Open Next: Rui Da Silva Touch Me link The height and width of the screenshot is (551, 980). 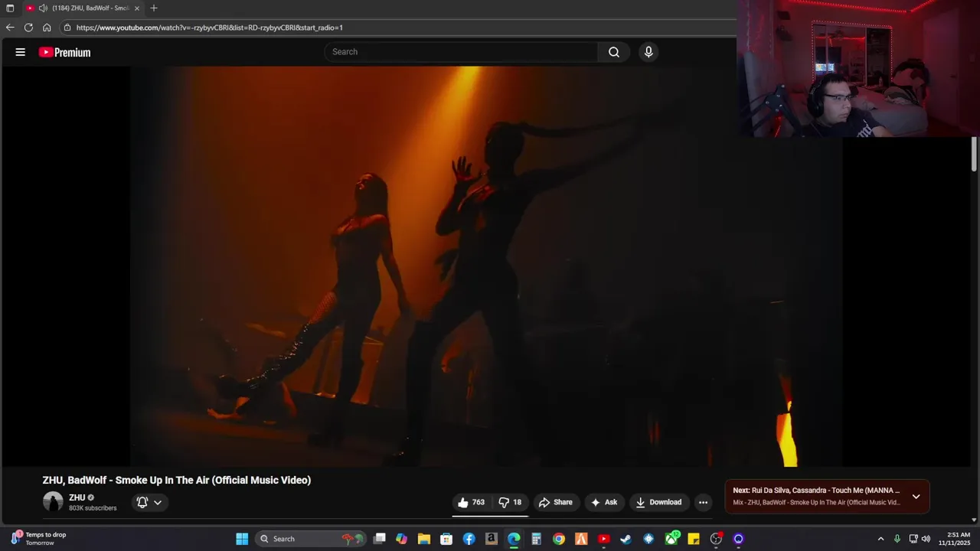click(x=816, y=491)
